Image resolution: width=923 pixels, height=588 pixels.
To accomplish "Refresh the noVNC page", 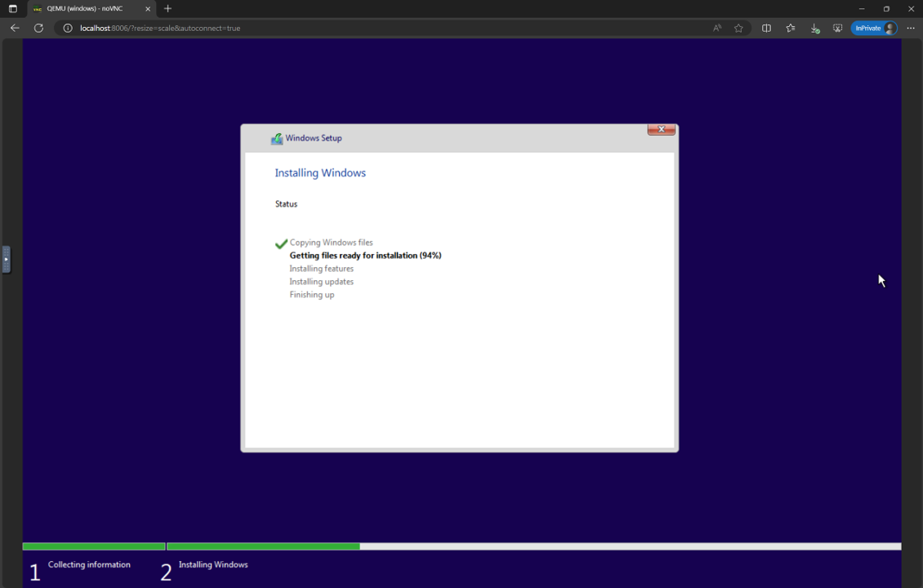I will click(x=38, y=28).
